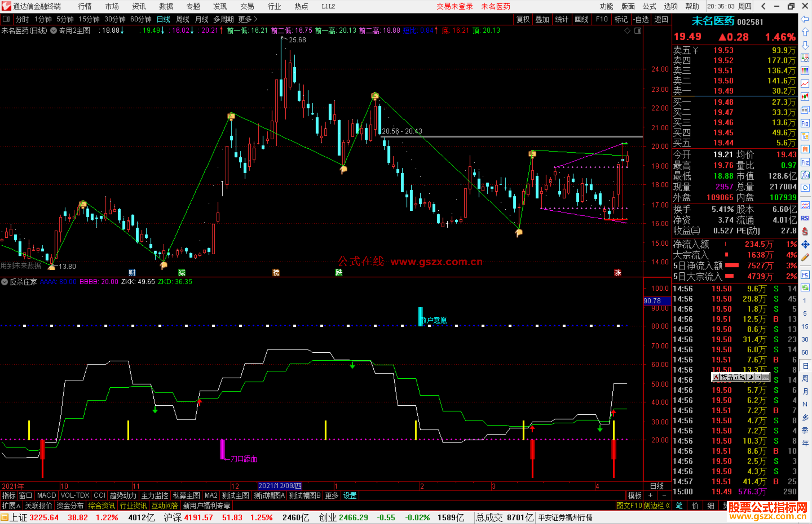Switch to the MACD indicator tab
This screenshot has height=524, width=812.
(x=46, y=495)
